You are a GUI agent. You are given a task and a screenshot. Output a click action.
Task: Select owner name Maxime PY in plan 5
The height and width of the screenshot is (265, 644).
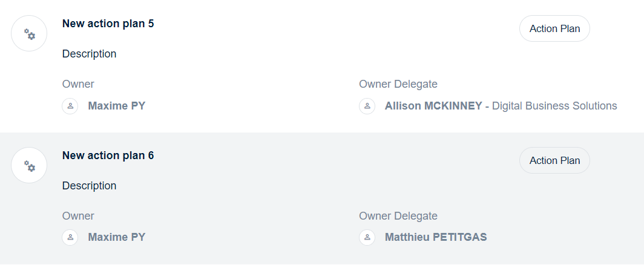point(117,106)
